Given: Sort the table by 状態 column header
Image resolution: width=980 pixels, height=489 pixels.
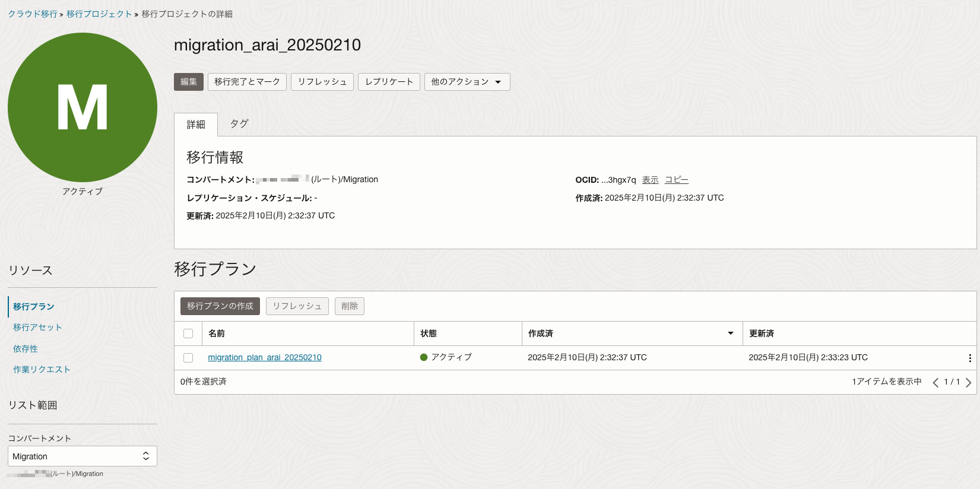Looking at the screenshot, I should (x=429, y=334).
